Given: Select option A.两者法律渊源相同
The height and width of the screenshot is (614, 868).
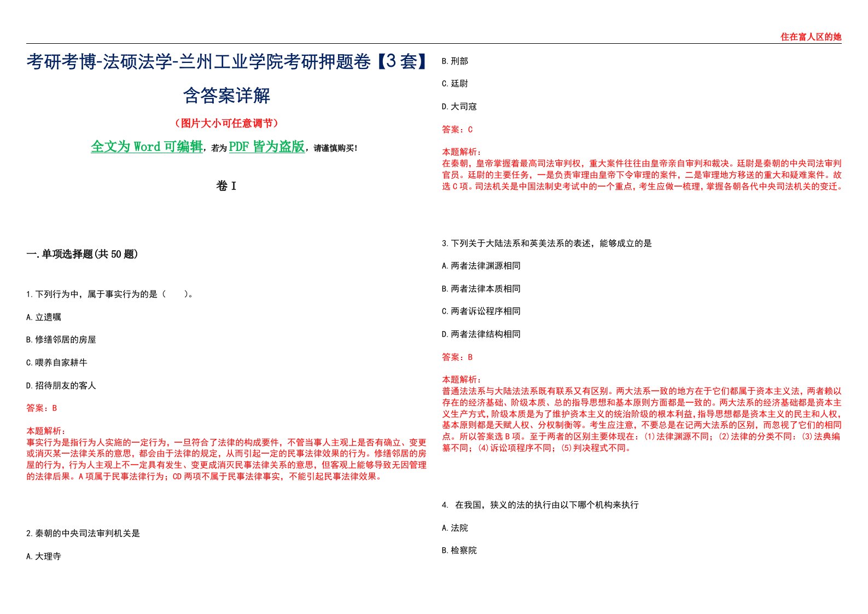Looking at the screenshot, I should [481, 266].
